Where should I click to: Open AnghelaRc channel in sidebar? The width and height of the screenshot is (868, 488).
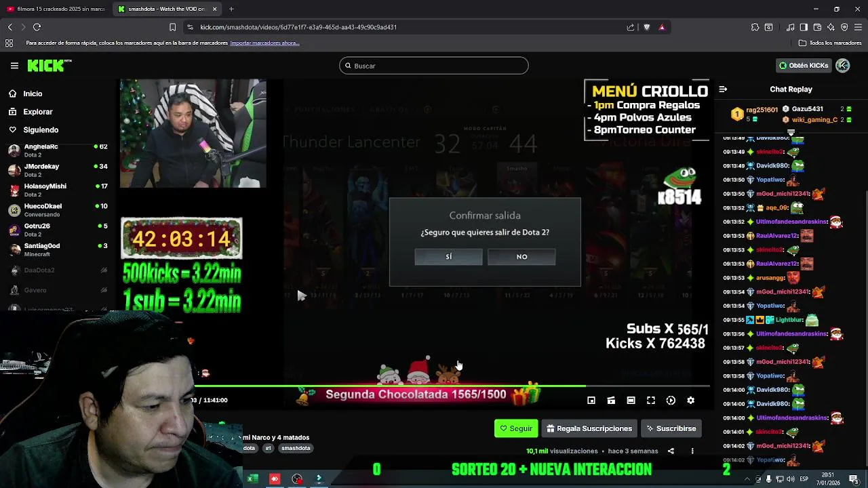click(58, 150)
